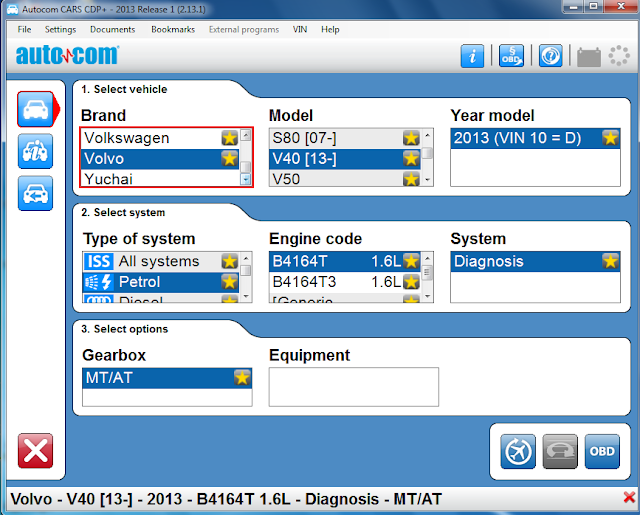
Task: Select MT/AT gearbox option
Action: pos(167,378)
